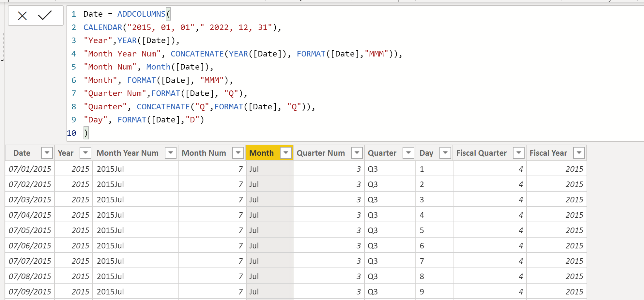
Task: Select the Date column header
Action: [22, 153]
